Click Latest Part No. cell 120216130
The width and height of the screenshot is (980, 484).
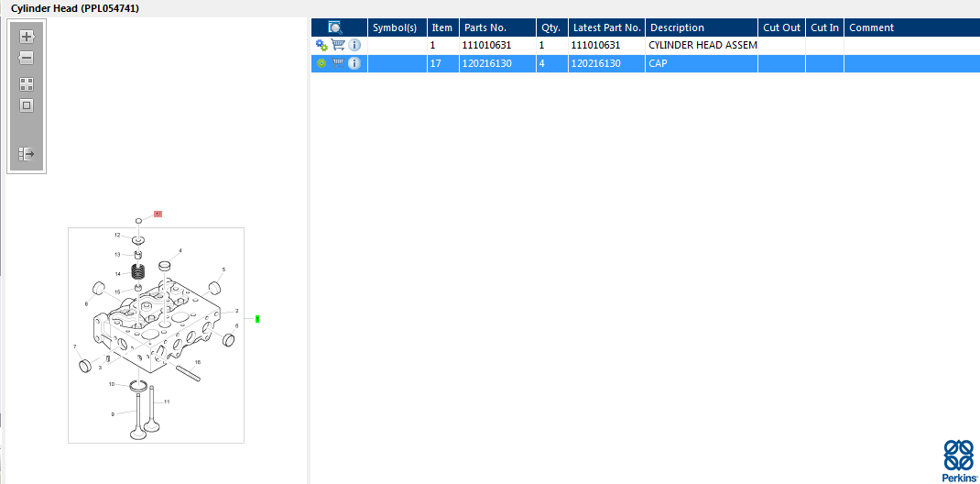tap(606, 63)
